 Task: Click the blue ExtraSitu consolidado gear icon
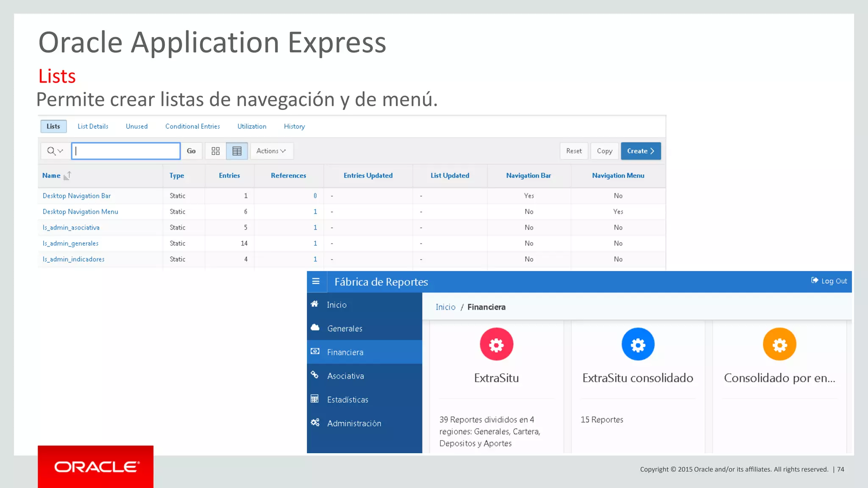coord(638,344)
